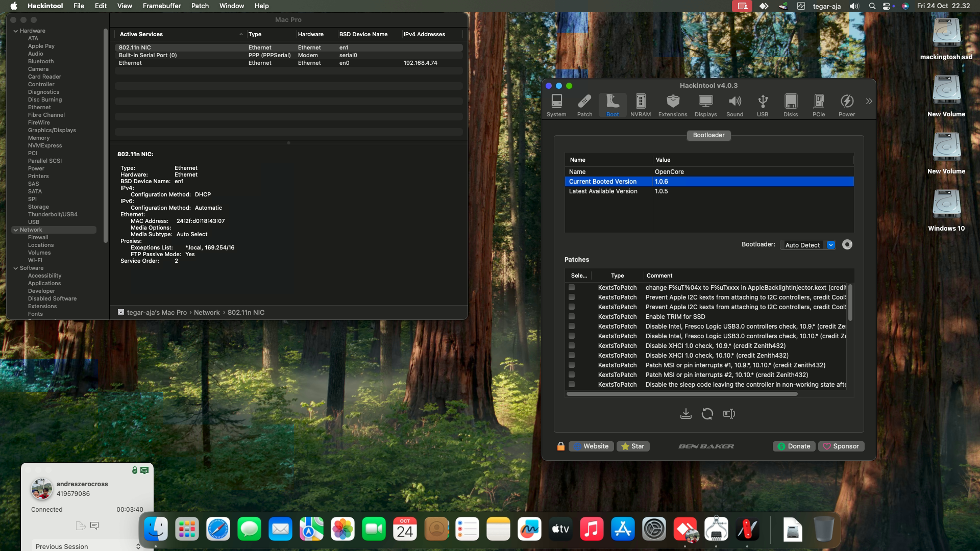
Task: Click the download icon below Patches
Action: coord(686,414)
